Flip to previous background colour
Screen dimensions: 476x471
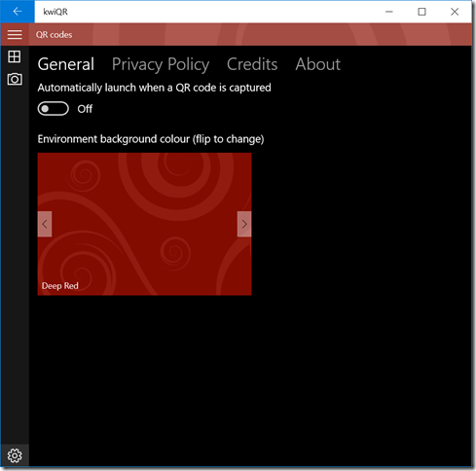(45, 224)
